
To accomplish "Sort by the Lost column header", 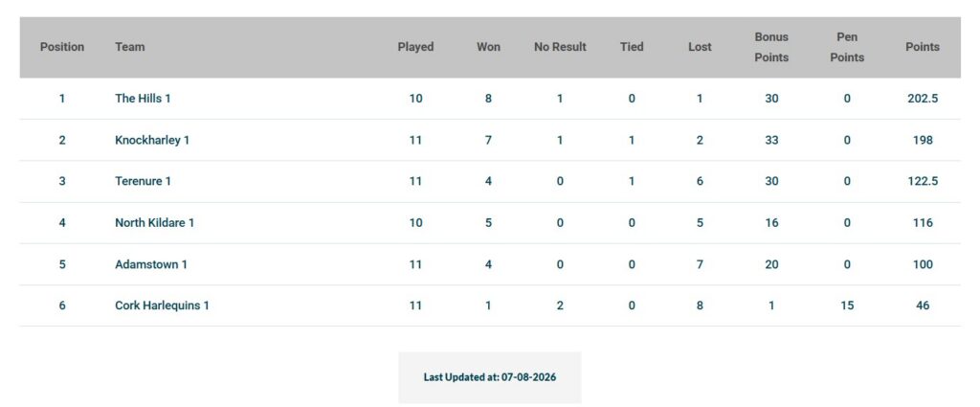I will [700, 47].
